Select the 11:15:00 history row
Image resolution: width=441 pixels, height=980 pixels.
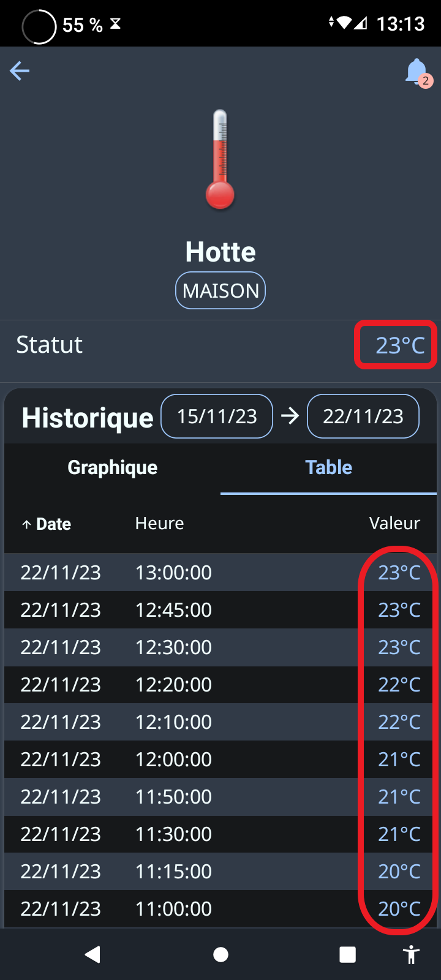221,871
